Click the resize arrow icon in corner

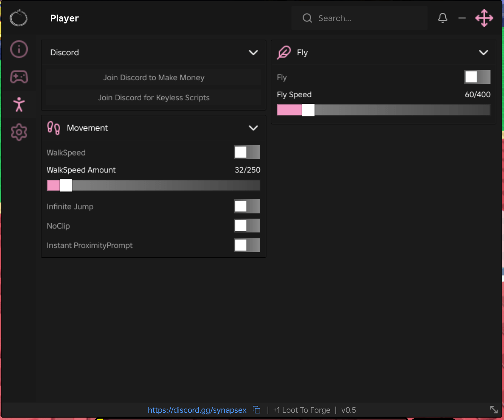click(x=494, y=410)
